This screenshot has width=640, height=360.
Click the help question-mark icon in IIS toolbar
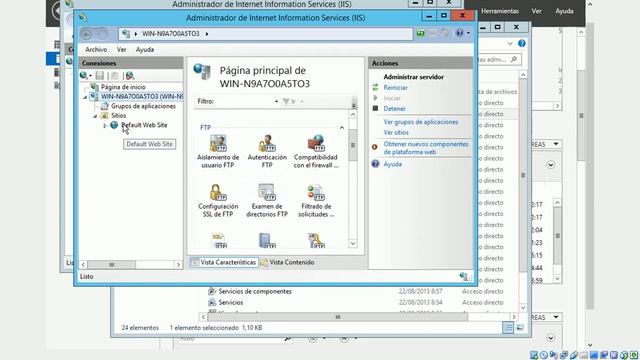pyautogui.click(x=460, y=33)
